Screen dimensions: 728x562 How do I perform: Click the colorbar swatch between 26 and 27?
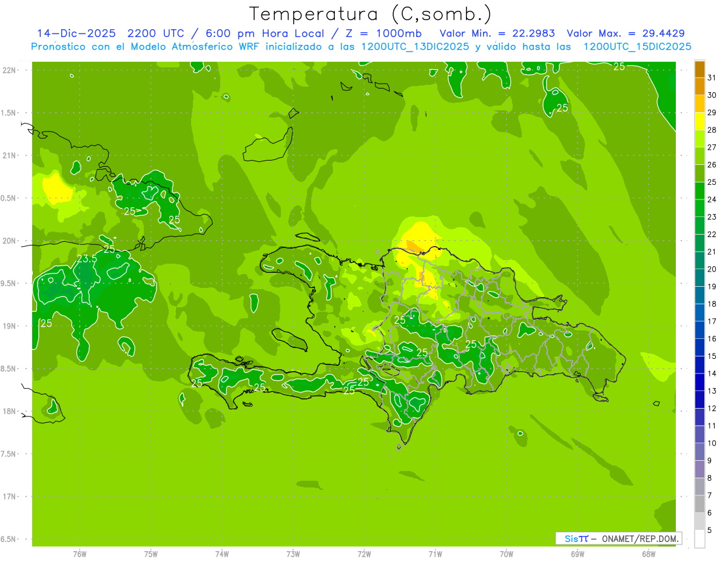[x=699, y=156]
